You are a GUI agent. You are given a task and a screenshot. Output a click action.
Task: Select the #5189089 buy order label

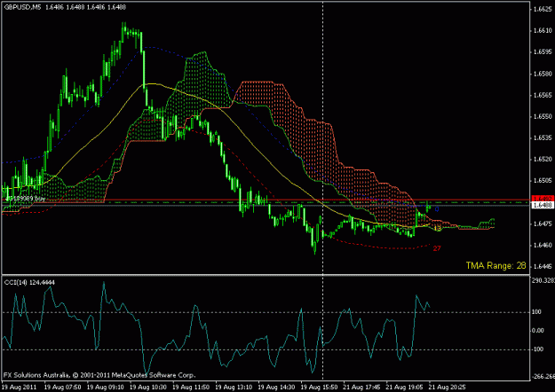point(26,199)
